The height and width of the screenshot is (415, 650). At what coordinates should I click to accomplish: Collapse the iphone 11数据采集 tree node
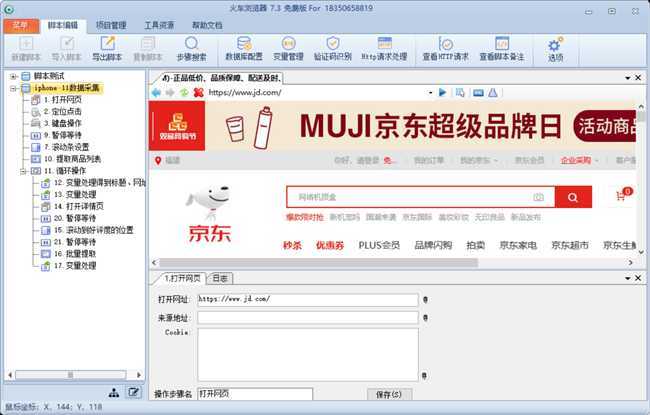[x=13, y=88]
